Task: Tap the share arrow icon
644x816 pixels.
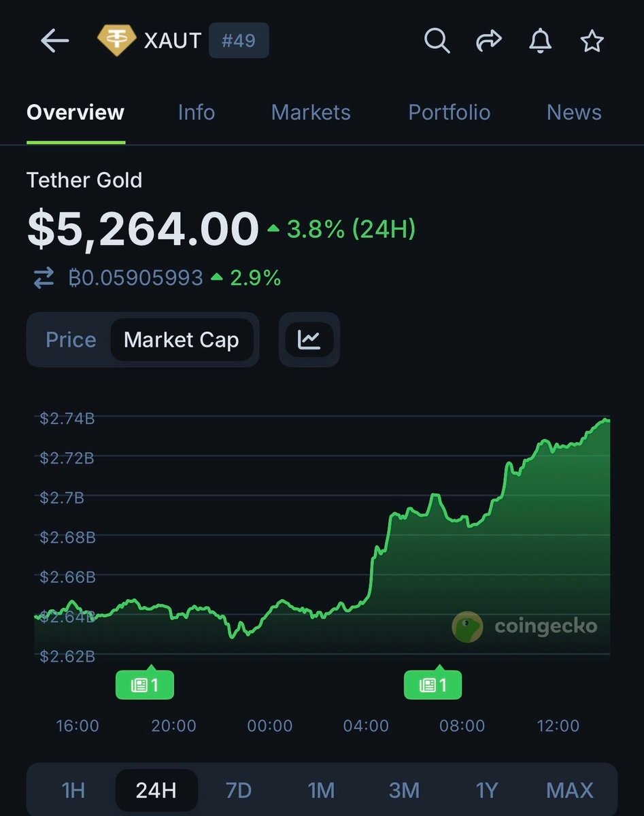Action: 488,41
